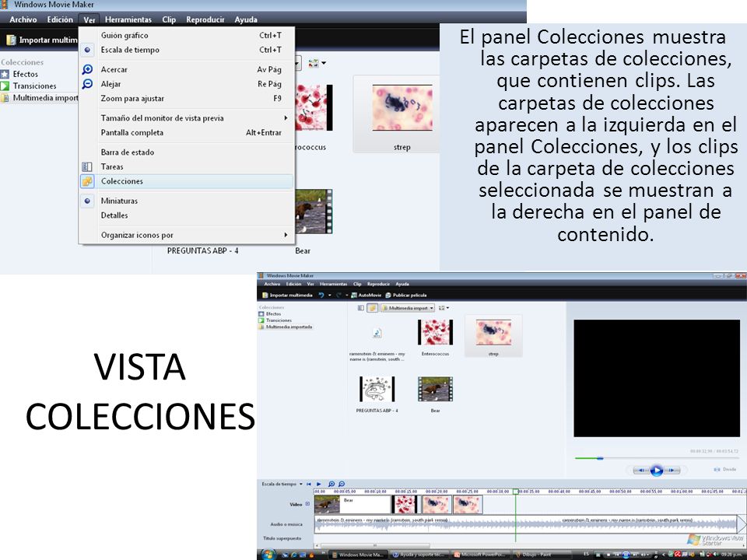Open the dropdown arrow beside the redo button
Viewport: 747px width, 560px height.
(x=347, y=296)
